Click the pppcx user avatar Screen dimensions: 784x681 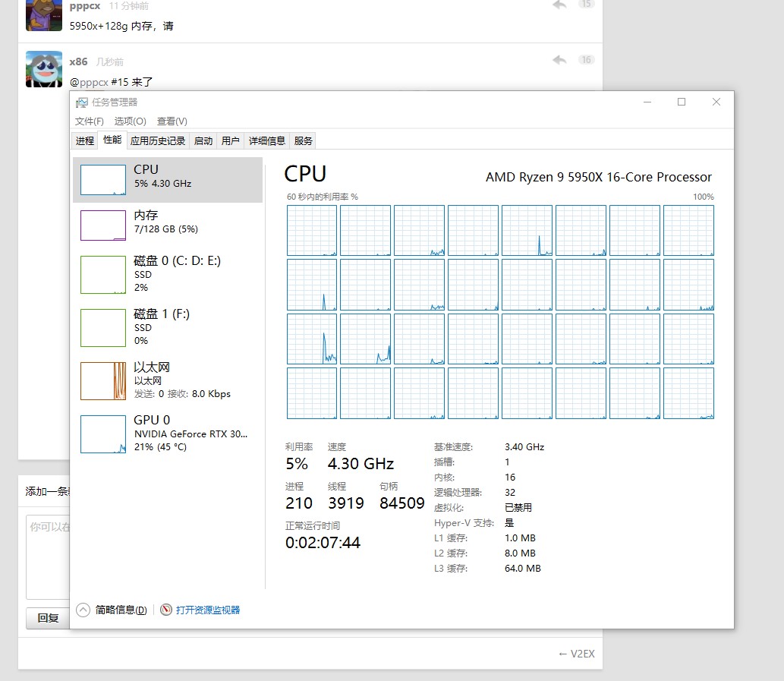tap(43, 15)
